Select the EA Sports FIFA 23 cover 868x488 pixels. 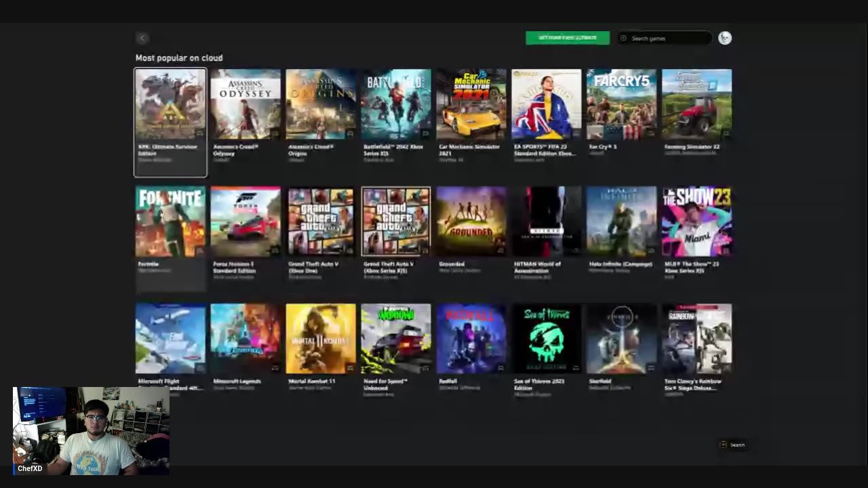(x=547, y=104)
